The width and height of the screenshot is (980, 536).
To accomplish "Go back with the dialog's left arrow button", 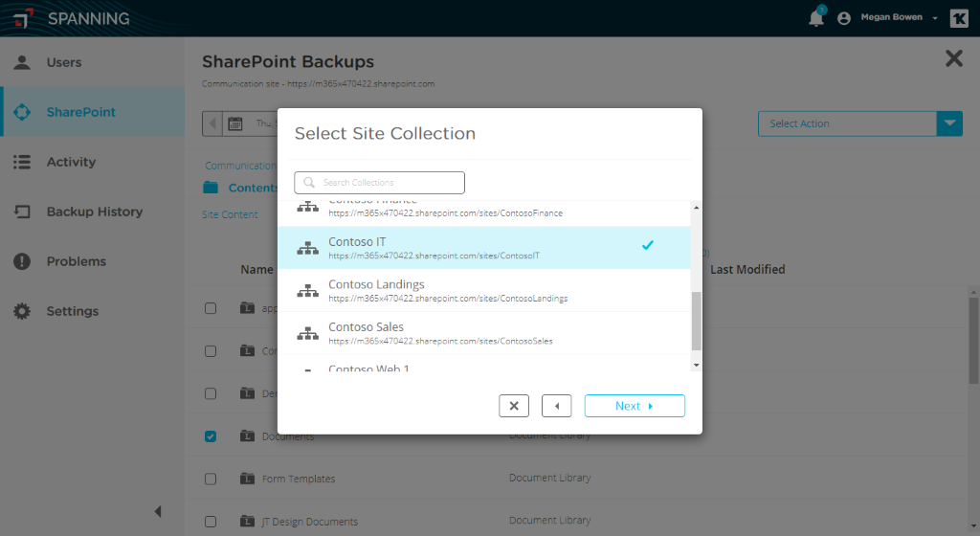I will (x=556, y=406).
